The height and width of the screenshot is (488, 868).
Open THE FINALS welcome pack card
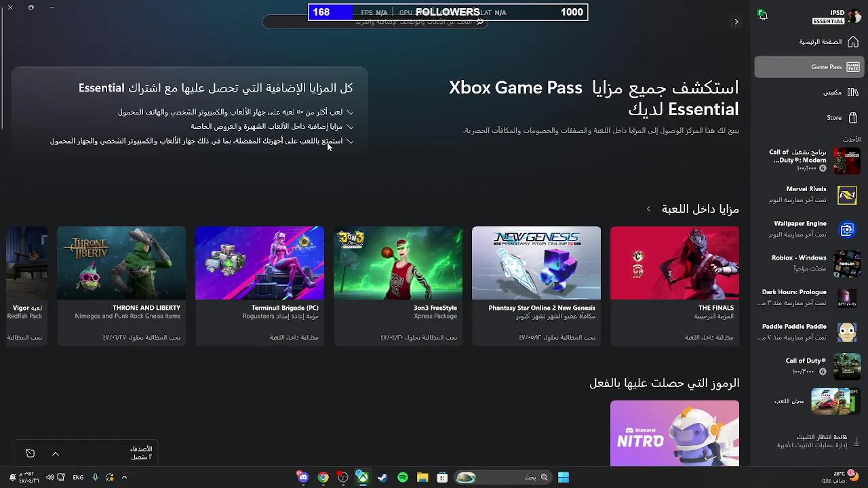675,286
